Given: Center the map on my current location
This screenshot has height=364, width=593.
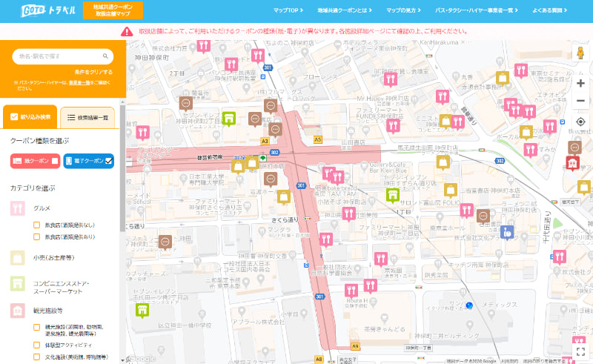Looking at the screenshot, I should [580, 122].
